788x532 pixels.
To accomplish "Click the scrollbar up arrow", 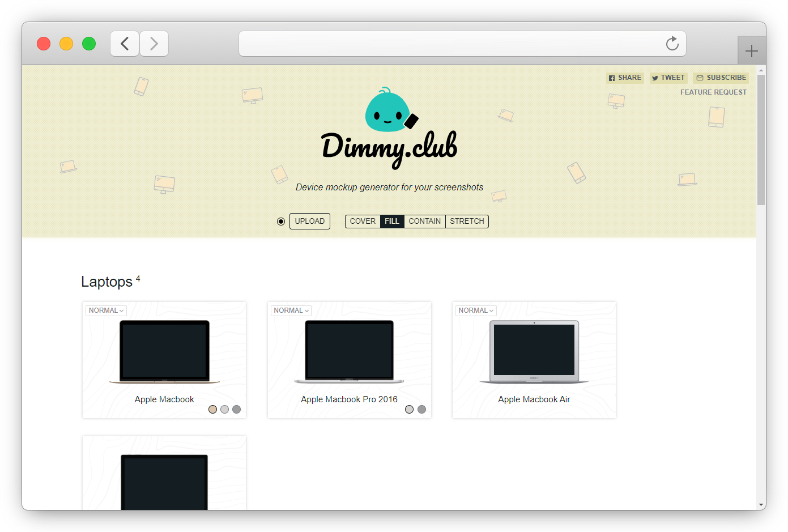I will click(x=761, y=70).
